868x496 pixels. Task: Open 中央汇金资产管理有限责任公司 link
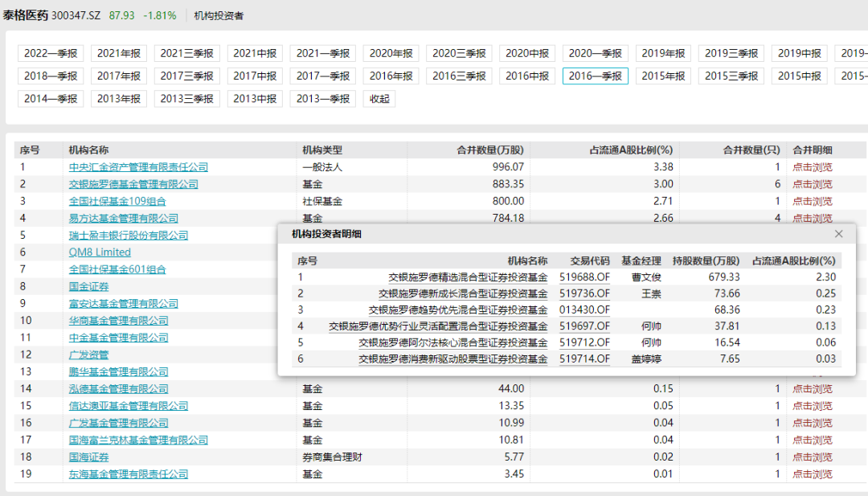tap(138, 166)
